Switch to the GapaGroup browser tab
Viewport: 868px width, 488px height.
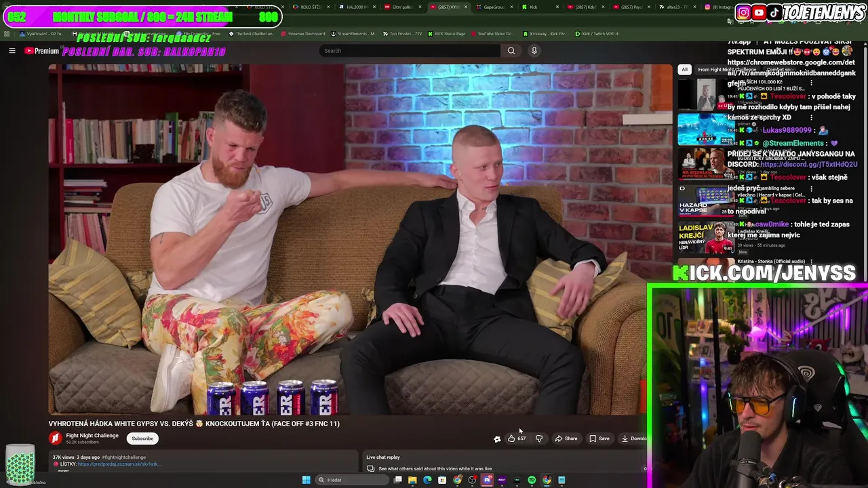point(494,7)
